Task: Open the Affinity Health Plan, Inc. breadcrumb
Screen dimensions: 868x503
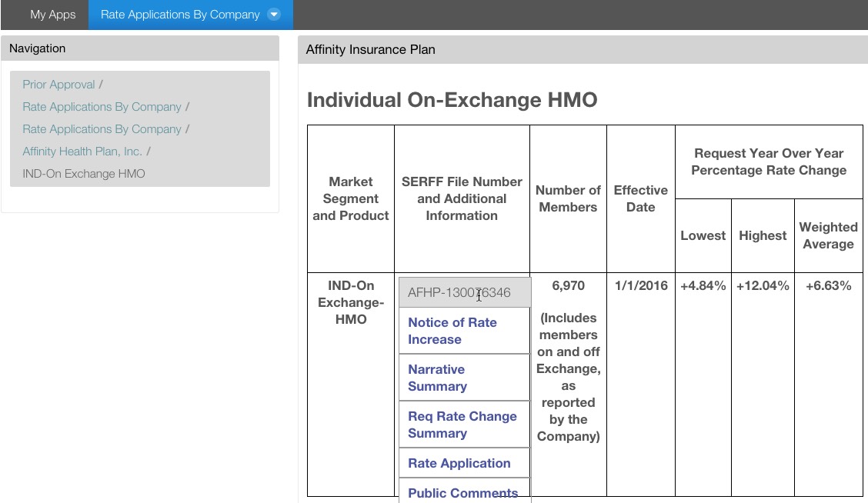Action: (x=82, y=152)
